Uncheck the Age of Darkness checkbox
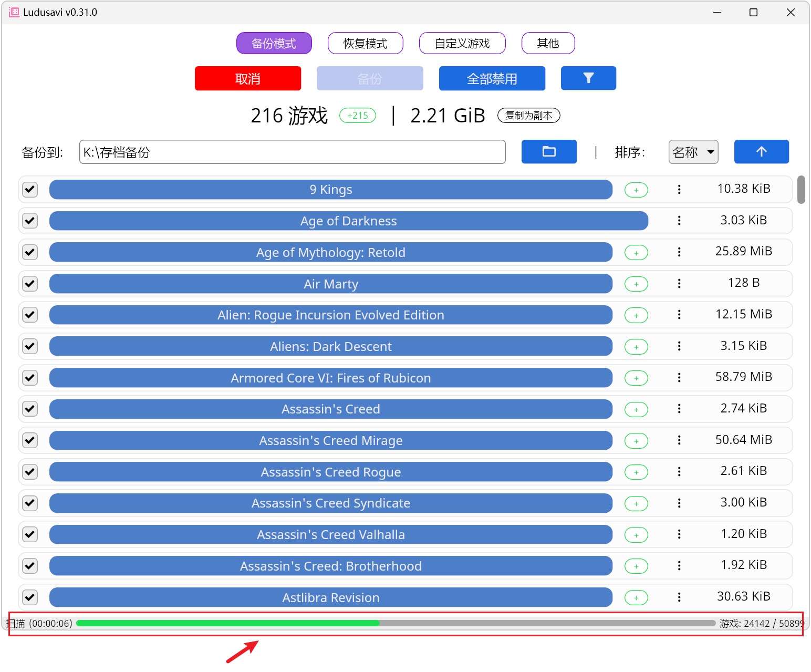Image resolution: width=811 pixels, height=672 pixels. 30,221
